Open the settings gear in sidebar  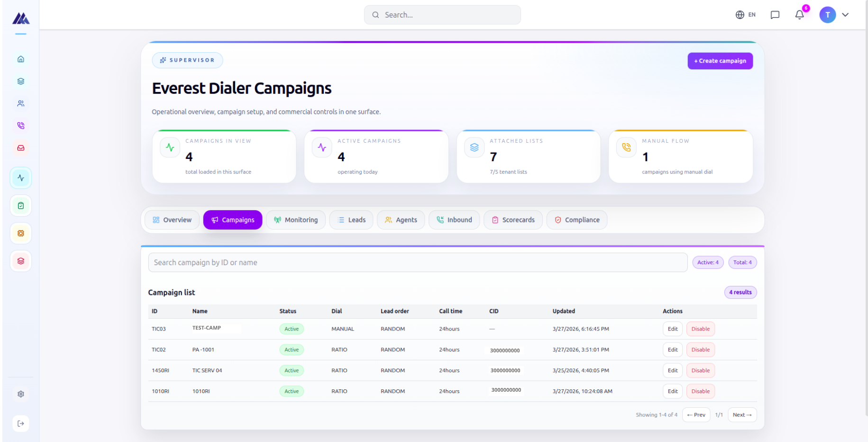pos(20,394)
